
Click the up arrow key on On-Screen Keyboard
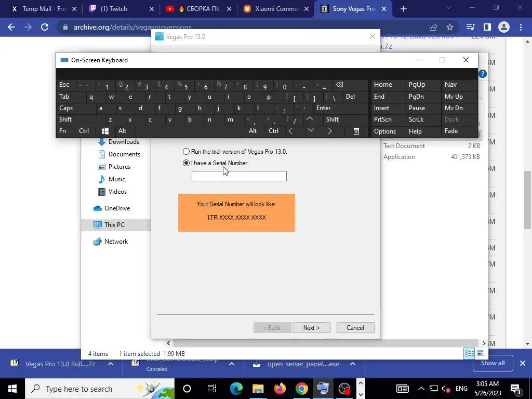click(310, 119)
